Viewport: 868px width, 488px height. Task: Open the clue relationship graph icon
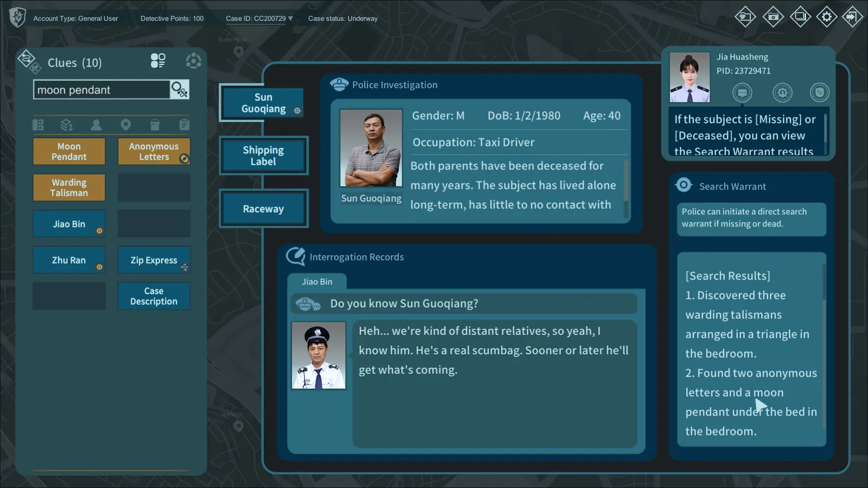pyautogui.click(x=193, y=61)
